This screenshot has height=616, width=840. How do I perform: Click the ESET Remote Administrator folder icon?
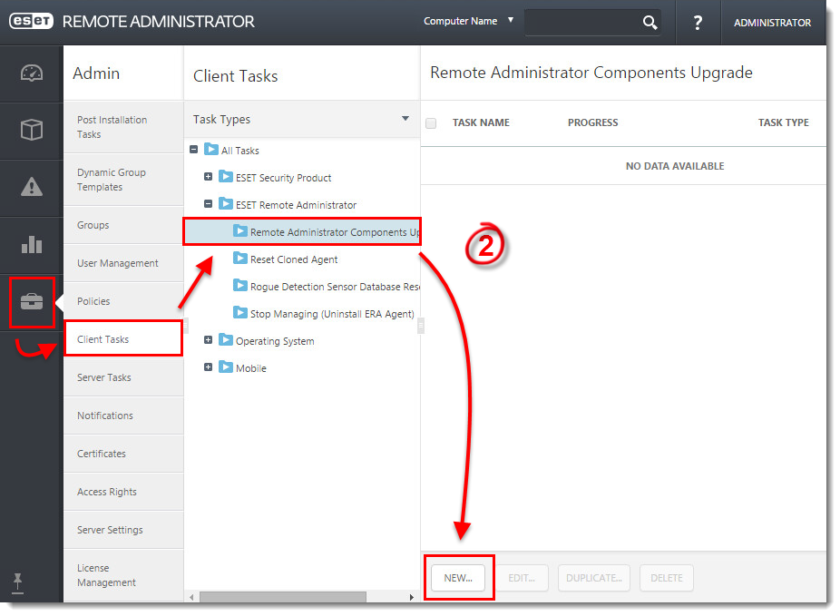tap(226, 203)
